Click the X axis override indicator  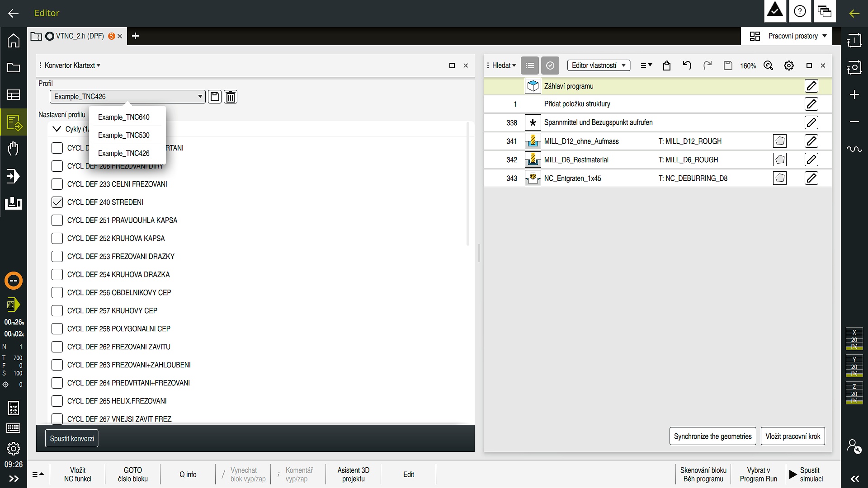pyautogui.click(x=854, y=339)
